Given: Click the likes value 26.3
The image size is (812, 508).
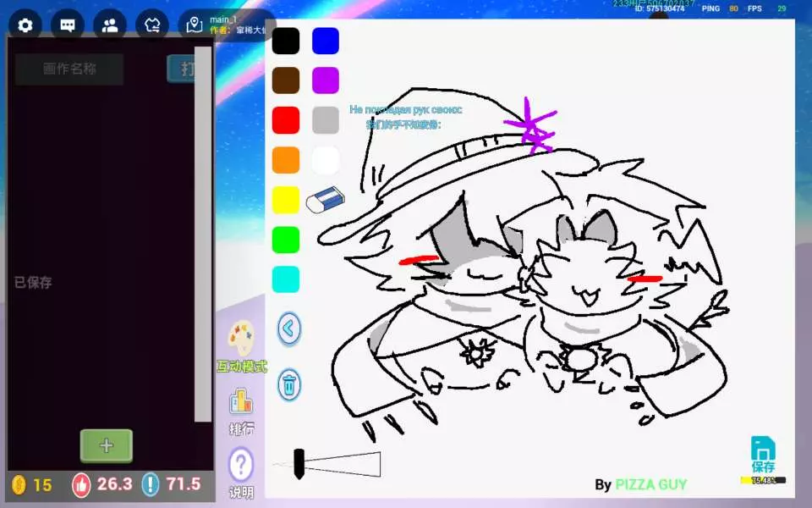Looking at the screenshot, I should tap(114, 484).
